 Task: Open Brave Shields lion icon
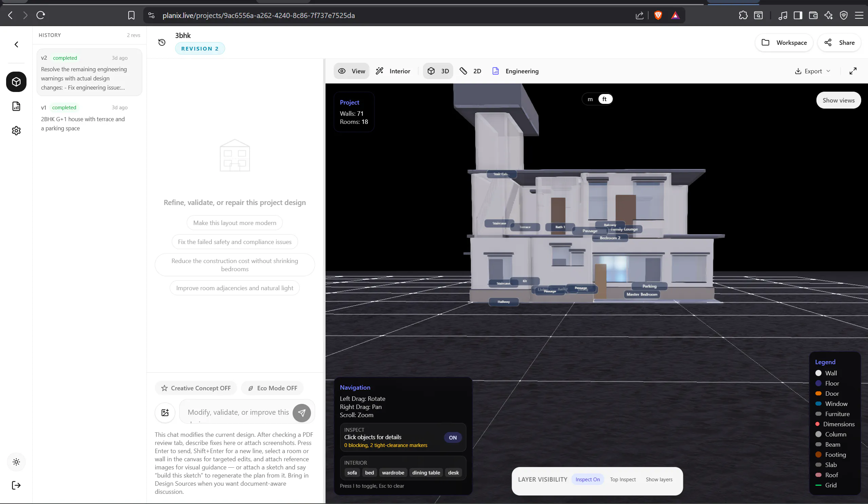658,15
